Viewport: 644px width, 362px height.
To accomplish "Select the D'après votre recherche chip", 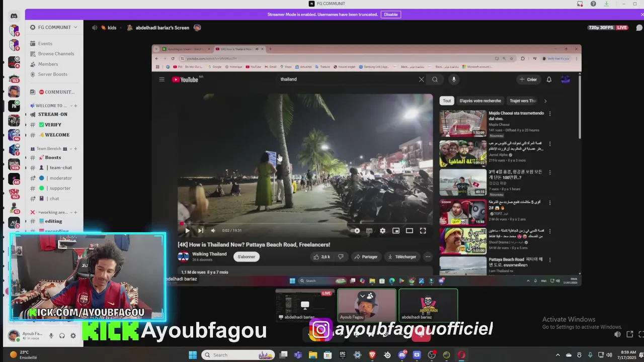I will click(480, 101).
